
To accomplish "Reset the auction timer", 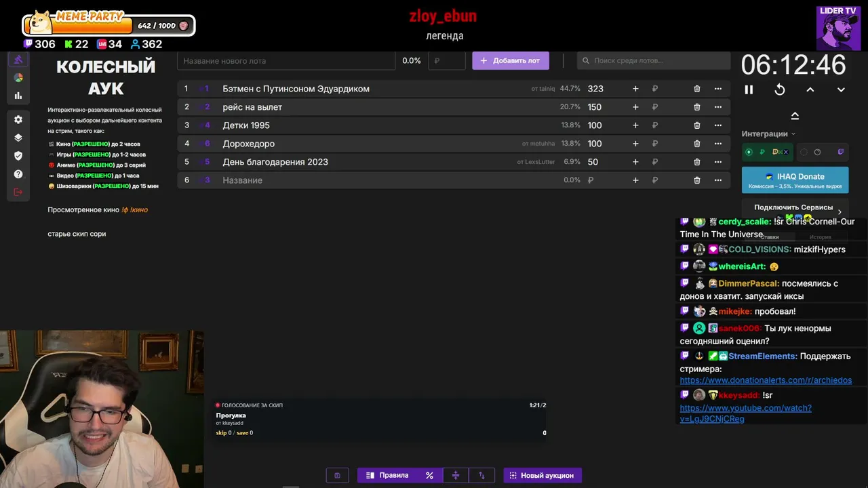I will pos(780,89).
